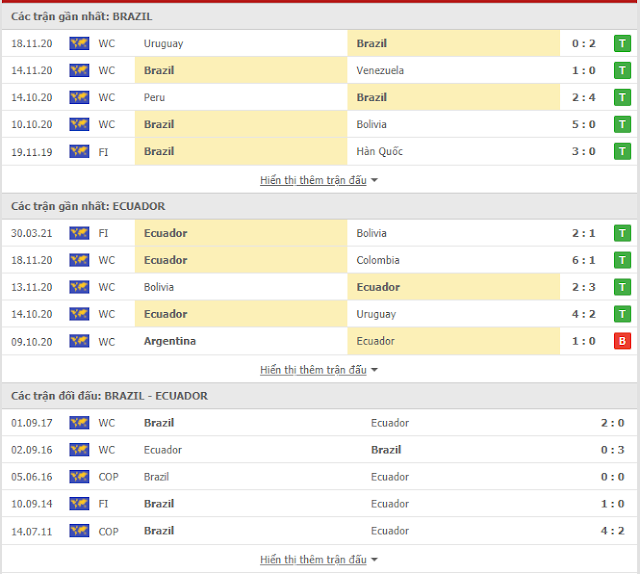Click the world flag icon on the 14.07.11 COP row
Viewport: 640px width, 574px height.
[79, 531]
